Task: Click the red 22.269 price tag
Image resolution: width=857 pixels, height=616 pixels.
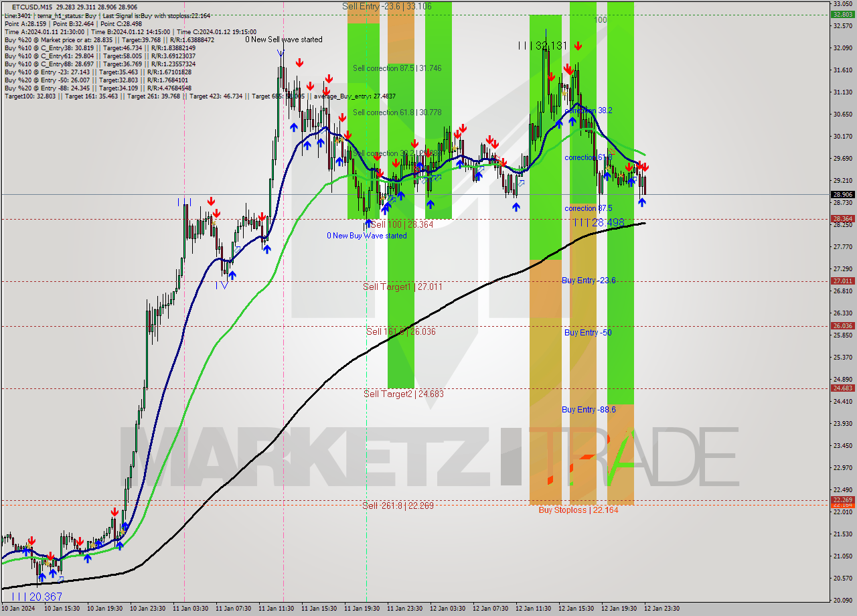Action: 842,499
